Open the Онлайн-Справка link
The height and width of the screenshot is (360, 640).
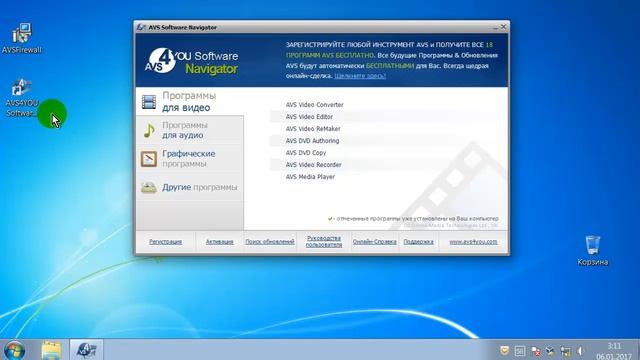tap(374, 242)
